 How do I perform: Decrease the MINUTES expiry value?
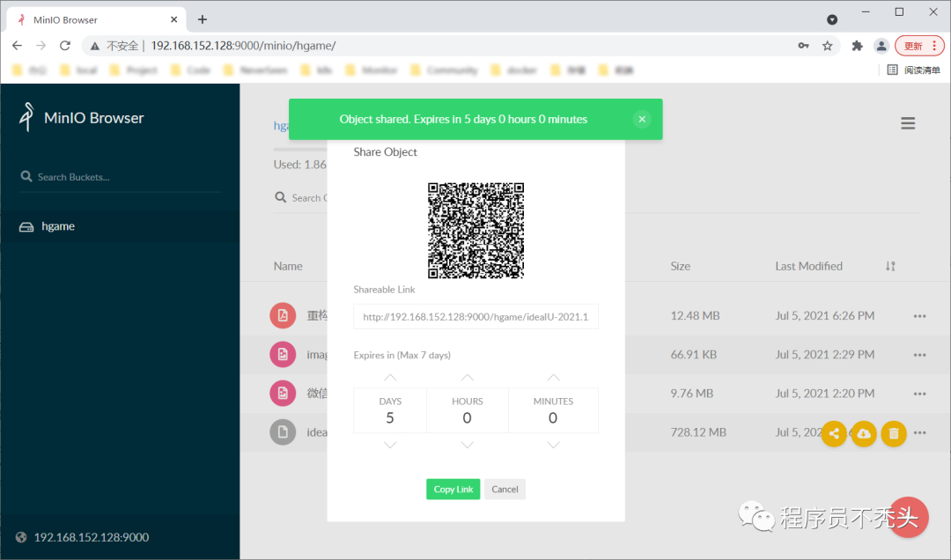point(553,445)
